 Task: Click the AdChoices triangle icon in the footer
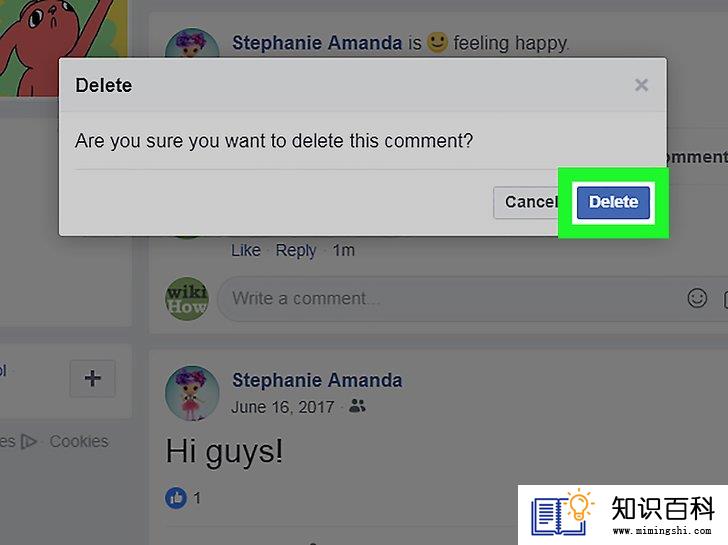point(29,441)
